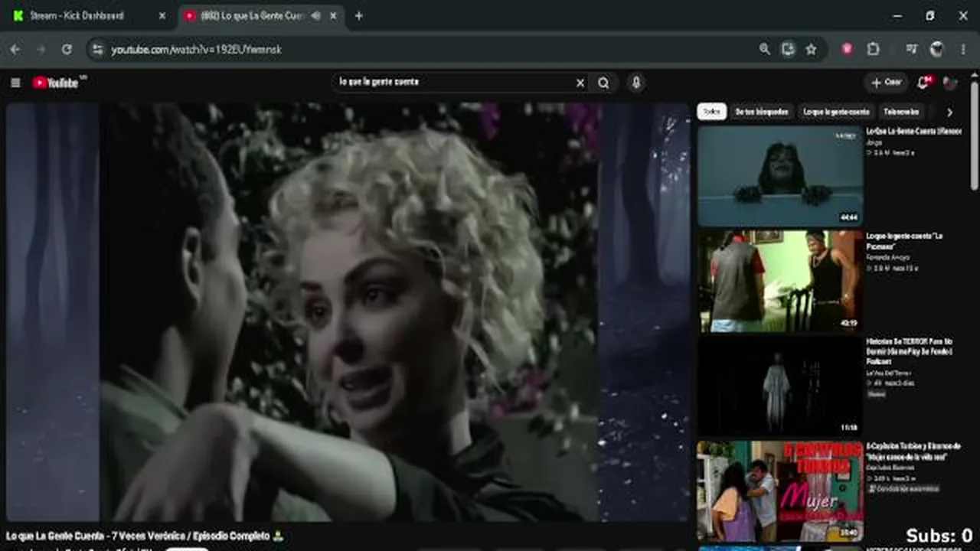Click the Crear button
The width and height of the screenshot is (980, 551).
click(x=887, y=83)
